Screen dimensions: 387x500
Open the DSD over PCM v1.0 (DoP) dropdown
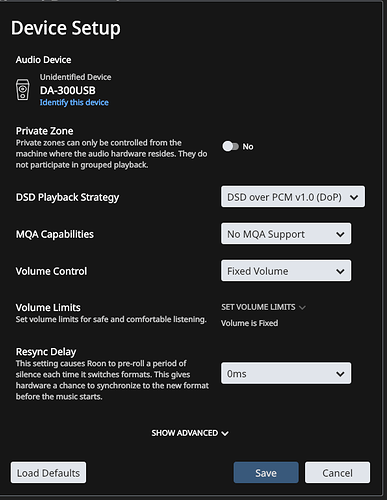293,197
